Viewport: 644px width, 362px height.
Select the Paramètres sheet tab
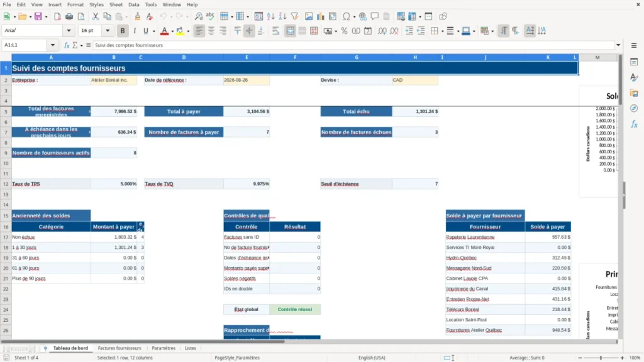(164, 348)
